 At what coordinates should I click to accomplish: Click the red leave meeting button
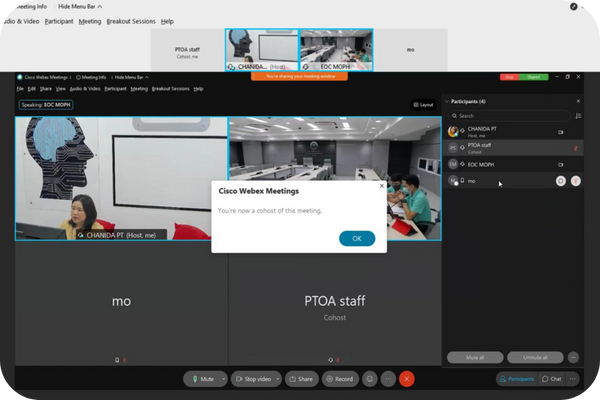[x=407, y=379]
